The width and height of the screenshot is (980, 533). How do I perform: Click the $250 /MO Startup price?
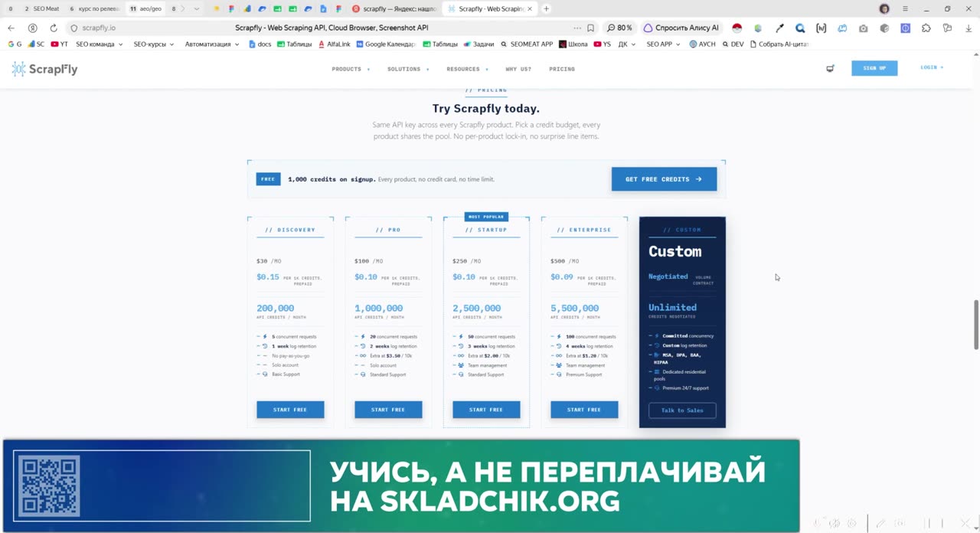point(466,261)
